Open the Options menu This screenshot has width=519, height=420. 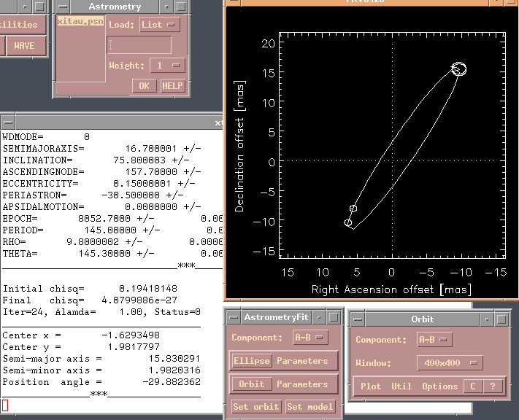pyautogui.click(x=439, y=386)
